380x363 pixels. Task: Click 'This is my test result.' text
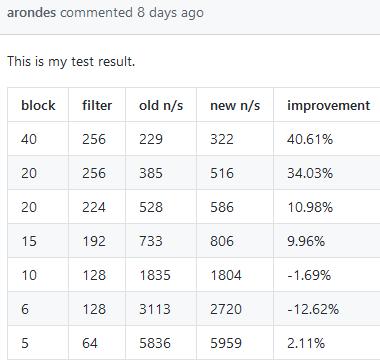point(71,61)
